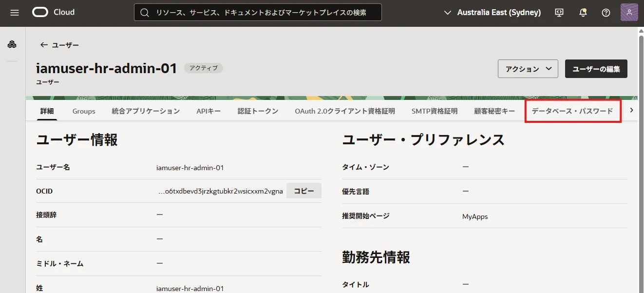
Task: Open the APIキー tab
Action: tap(208, 111)
